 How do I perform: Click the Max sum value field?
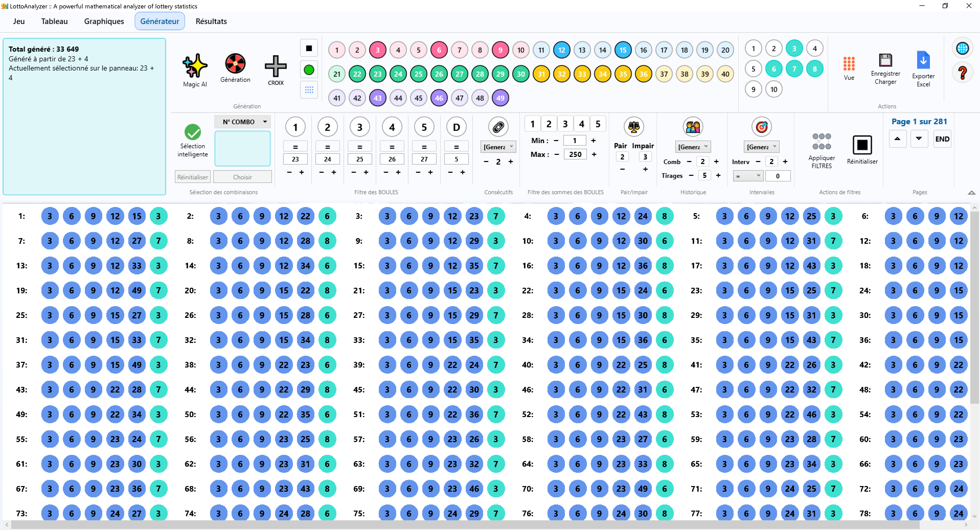(575, 154)
